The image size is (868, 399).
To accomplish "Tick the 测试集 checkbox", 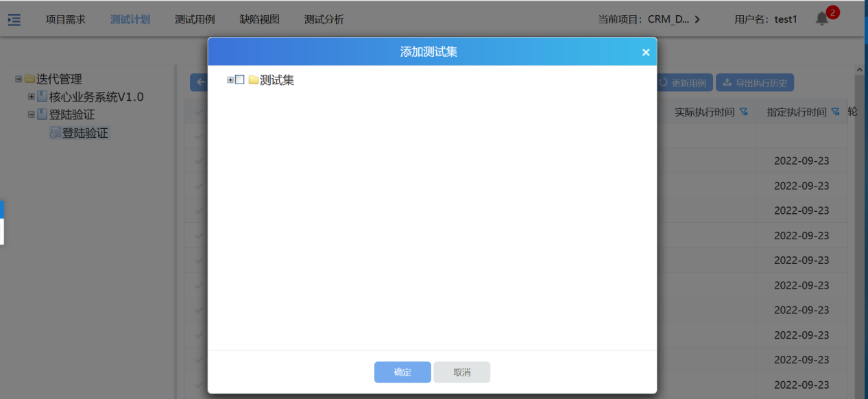I will (x=240, y=80).
